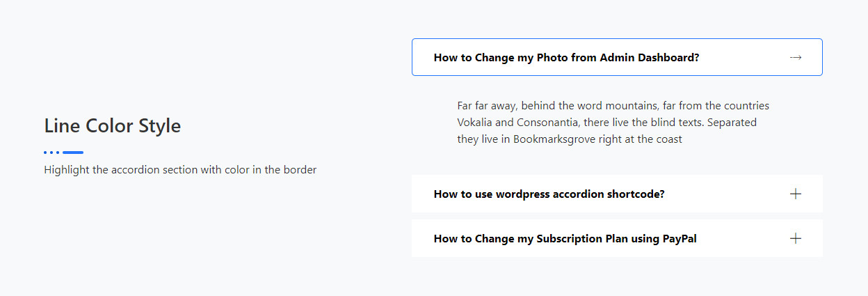Click the plus icon for Subscription Plan PayPal

pyautogui.click(x=796, y=238)
